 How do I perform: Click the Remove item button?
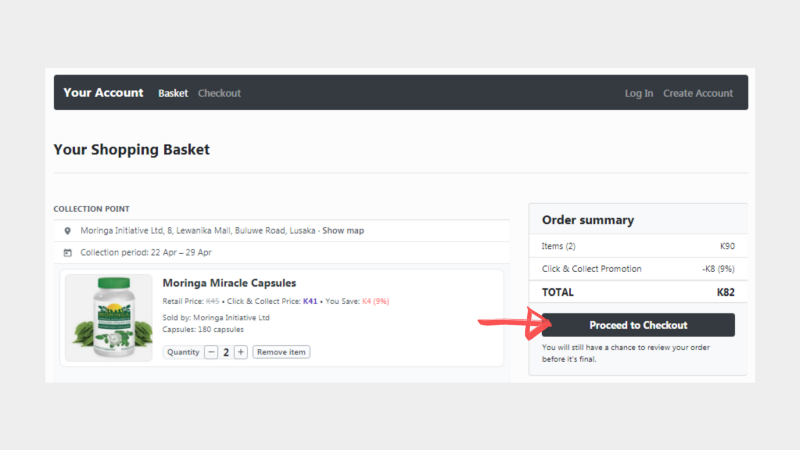click(x=281, y=352)
